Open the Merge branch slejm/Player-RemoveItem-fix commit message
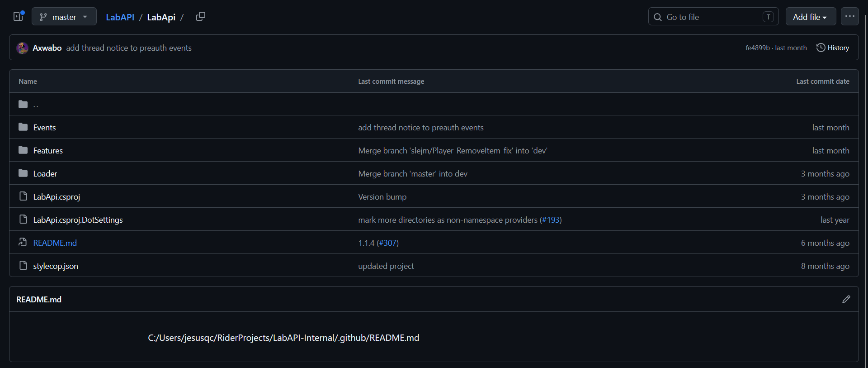Viewport: 868px width, 368px height. 453,151
